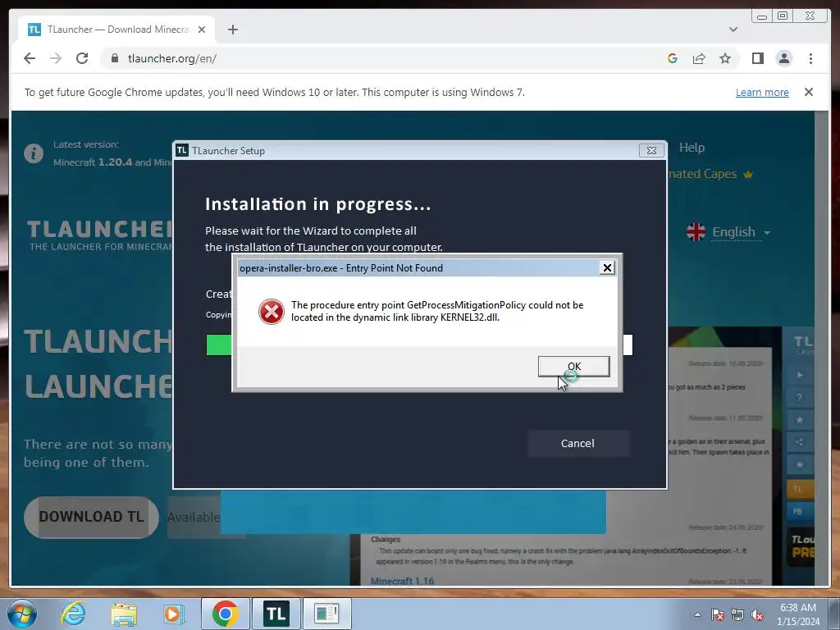Switch to TLauncher setup in the taskbar

tap(276, 614)
